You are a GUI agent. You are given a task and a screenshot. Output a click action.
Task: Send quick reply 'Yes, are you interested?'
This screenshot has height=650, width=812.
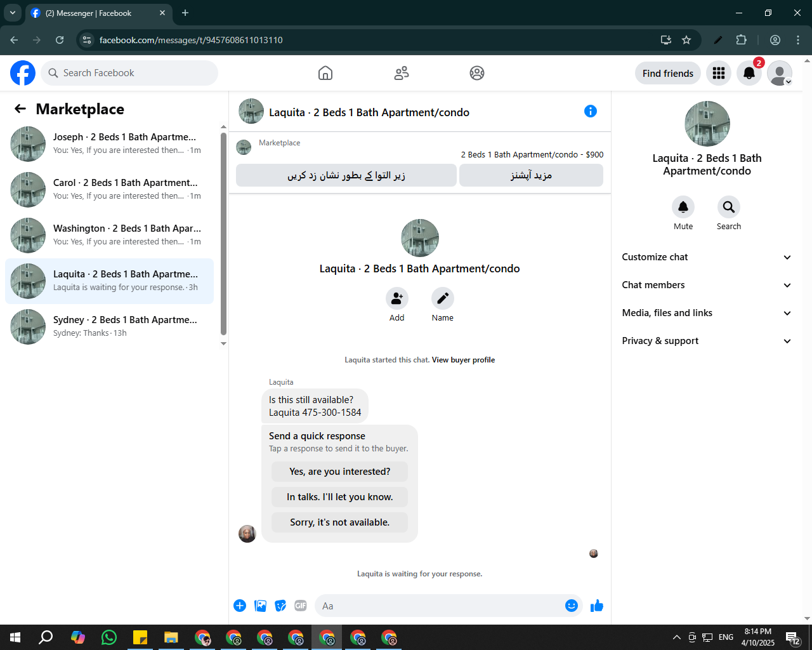pos(340,472)
